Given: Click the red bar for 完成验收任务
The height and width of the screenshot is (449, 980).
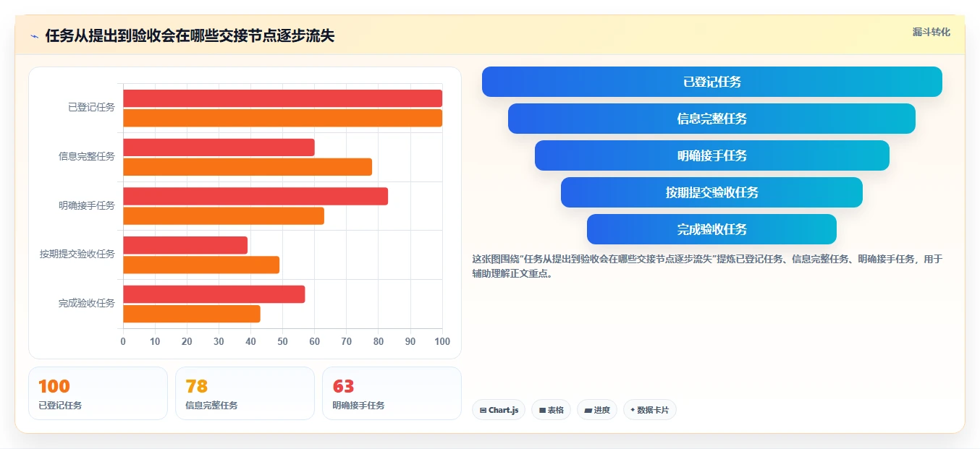Looking at the screenshot, I should click(x=214, y=294).
